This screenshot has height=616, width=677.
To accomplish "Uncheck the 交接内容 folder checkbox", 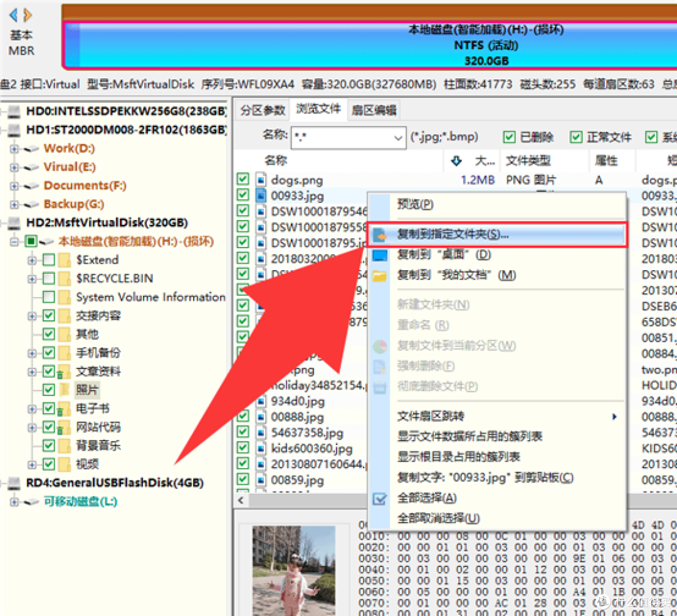I will pyautogui.click(x=49, y=316).
